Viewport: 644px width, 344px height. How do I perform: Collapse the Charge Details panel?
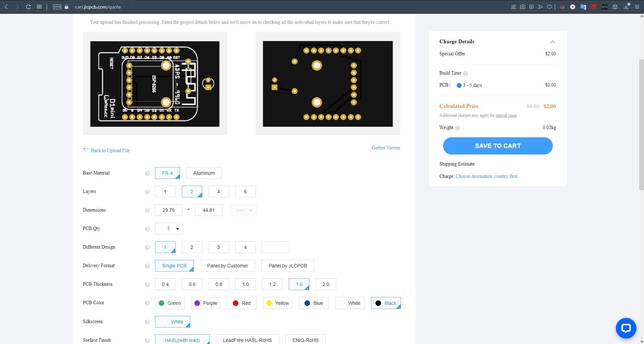point(552,42)
